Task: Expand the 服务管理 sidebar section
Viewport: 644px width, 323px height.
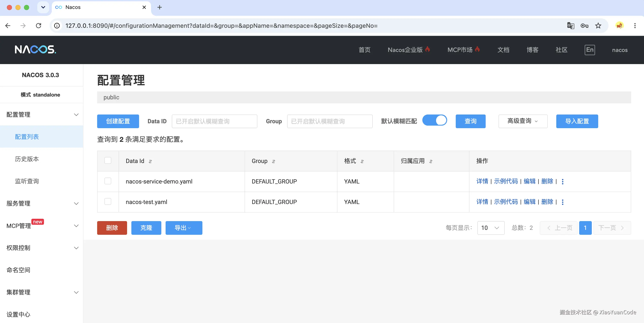Action: pos(42,203)
